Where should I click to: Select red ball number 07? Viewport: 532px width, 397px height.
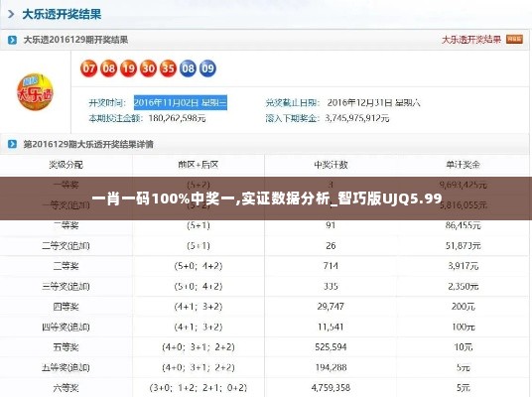click(x=89, y=68)
